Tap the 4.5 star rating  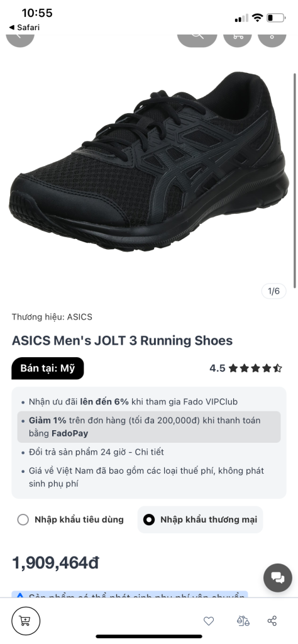246,368
